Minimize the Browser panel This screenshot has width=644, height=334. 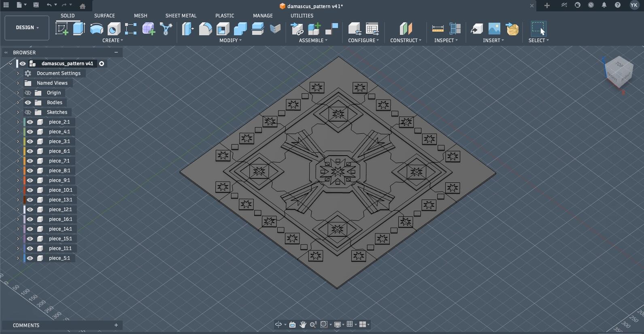(116, 52)
